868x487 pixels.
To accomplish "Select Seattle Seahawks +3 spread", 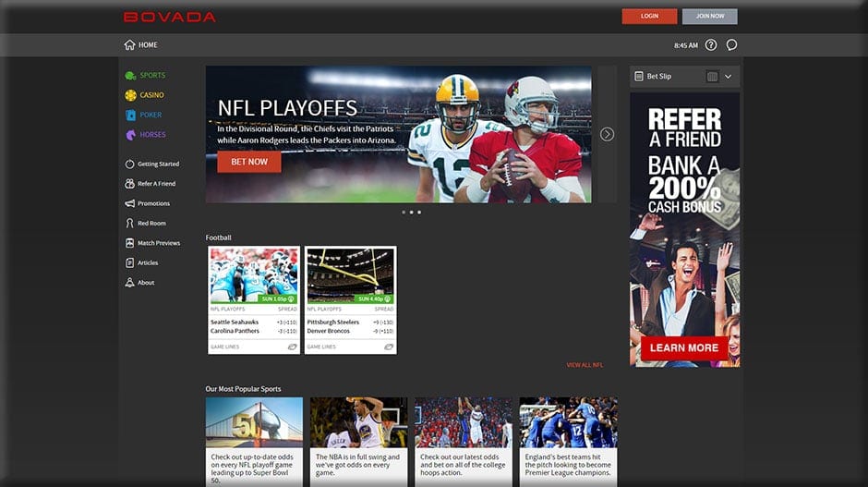I will coord(287,322).
